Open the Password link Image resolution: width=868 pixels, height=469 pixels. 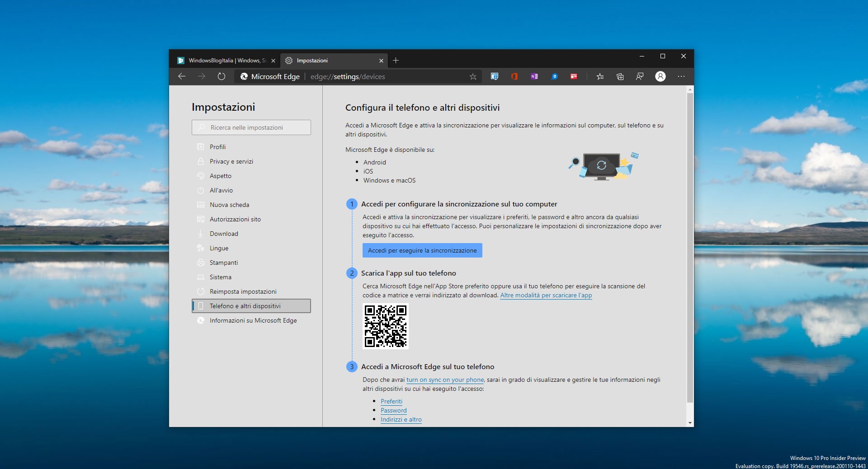(393, 410)
